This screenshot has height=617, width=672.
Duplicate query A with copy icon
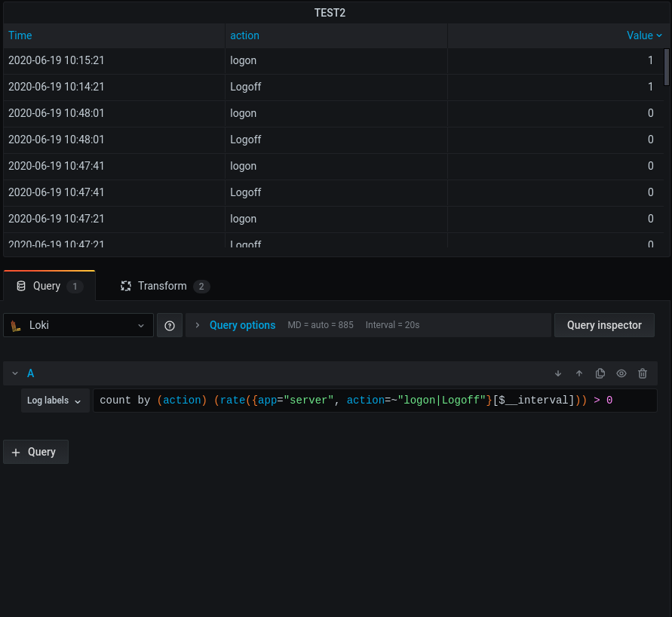[x=600, y=373]
